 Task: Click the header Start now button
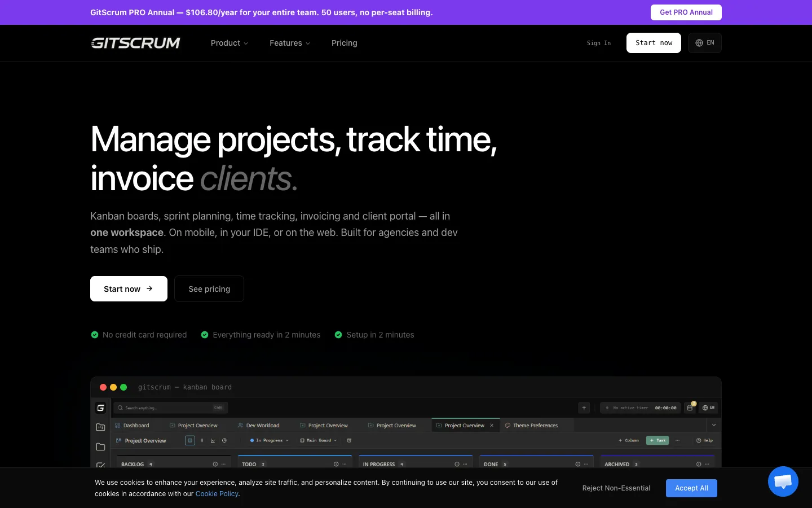coord(654,43)
